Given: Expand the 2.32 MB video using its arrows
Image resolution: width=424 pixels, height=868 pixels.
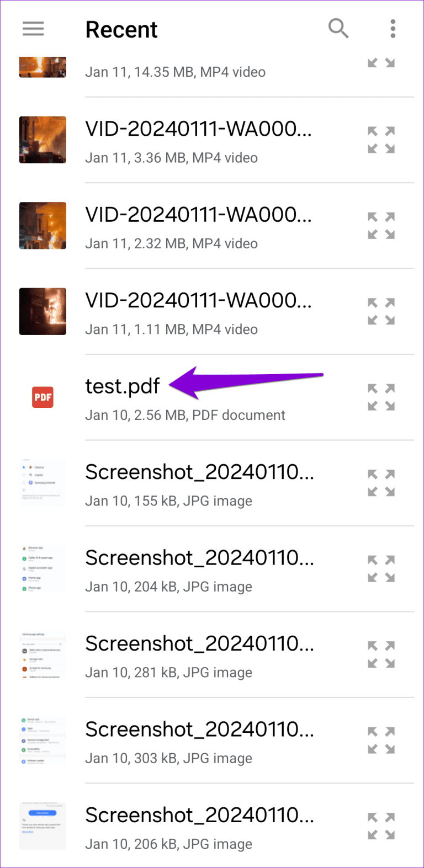Looking at the screenshot, I should pyautogui.click(x=381, y=225).
